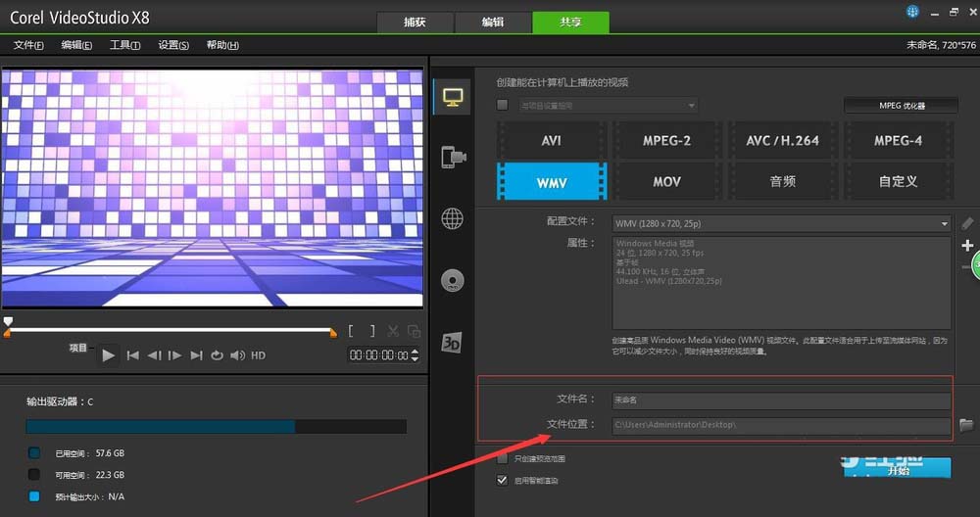980x517 pixels.
Task: Choose the AVI output format
Action: (551, 140)
